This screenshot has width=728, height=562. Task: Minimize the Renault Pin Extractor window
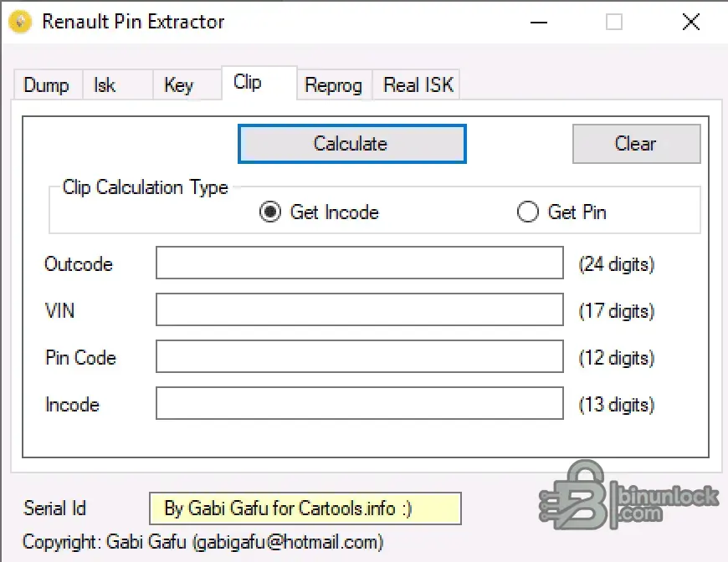pyautogui.click(x=539, y=22)
